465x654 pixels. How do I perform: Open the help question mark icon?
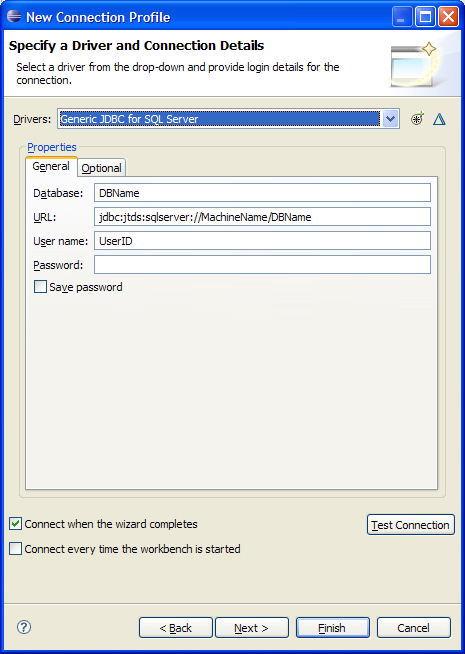coord(24,627)
